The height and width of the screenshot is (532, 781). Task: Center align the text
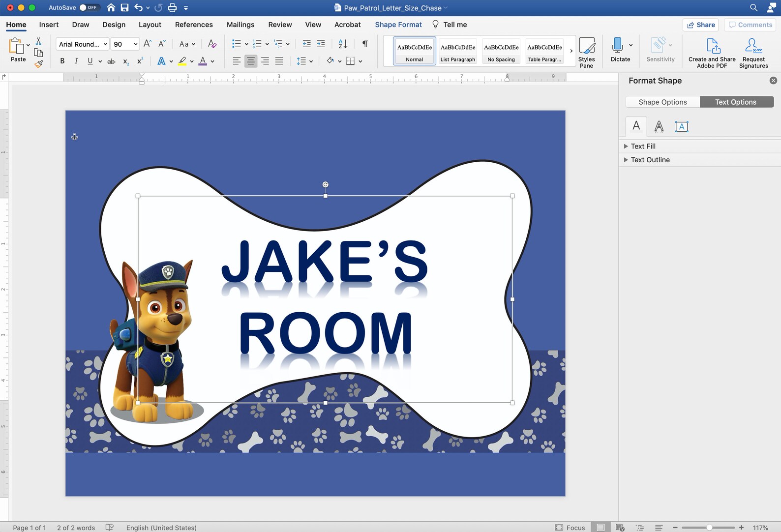tap(251, 61)
